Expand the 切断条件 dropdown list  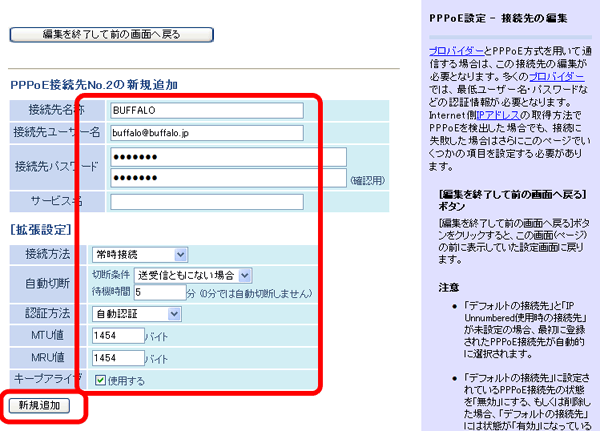tap(194, 274)
